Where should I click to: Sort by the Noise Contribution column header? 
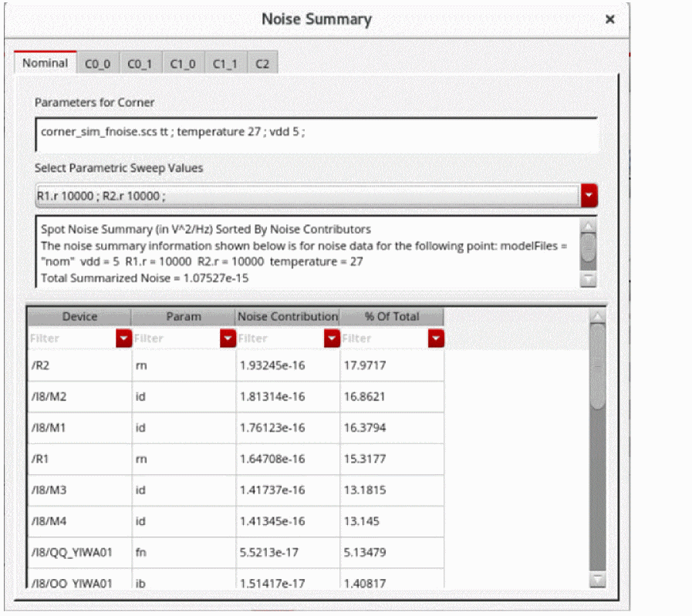[288, 317]
